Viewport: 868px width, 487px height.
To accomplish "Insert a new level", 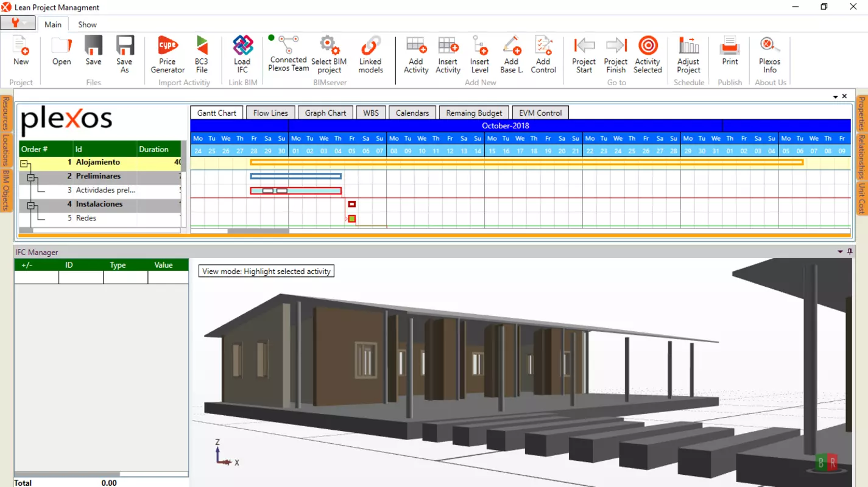I will coord(479,54).
